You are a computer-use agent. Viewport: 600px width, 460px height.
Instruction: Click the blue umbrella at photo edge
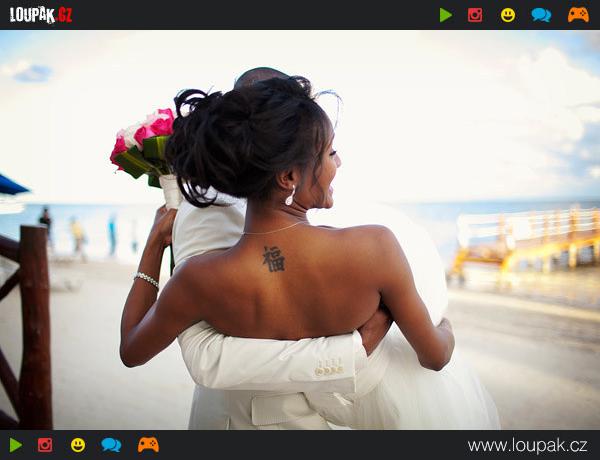(x=12, y=185)
